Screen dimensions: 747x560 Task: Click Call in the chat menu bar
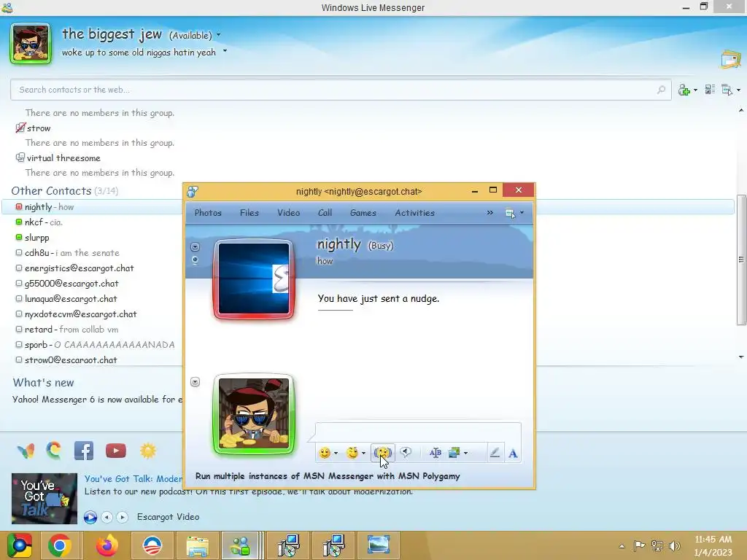click(x=325, y=213)
